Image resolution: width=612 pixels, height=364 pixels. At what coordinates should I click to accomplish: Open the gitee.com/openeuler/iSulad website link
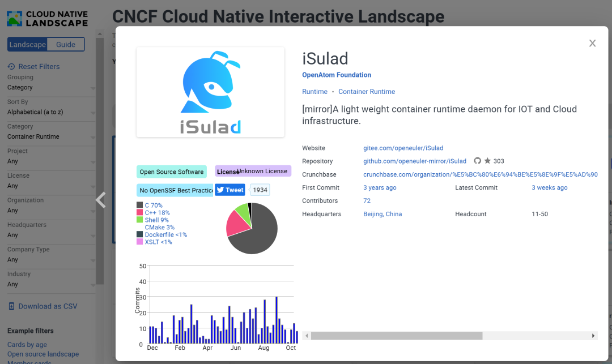pyautogui.click(x=403, y=148)
